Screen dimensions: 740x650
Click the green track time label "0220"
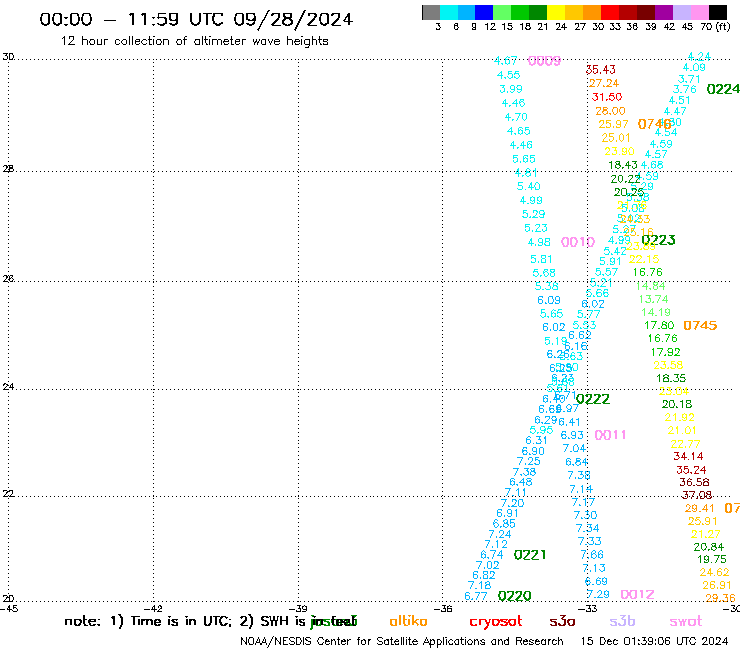514,596
